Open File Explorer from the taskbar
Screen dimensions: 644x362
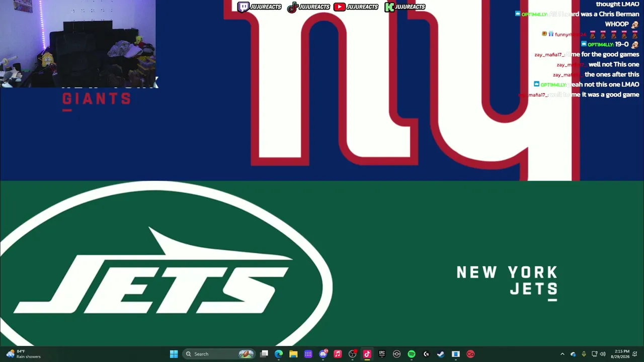(293, 354)
